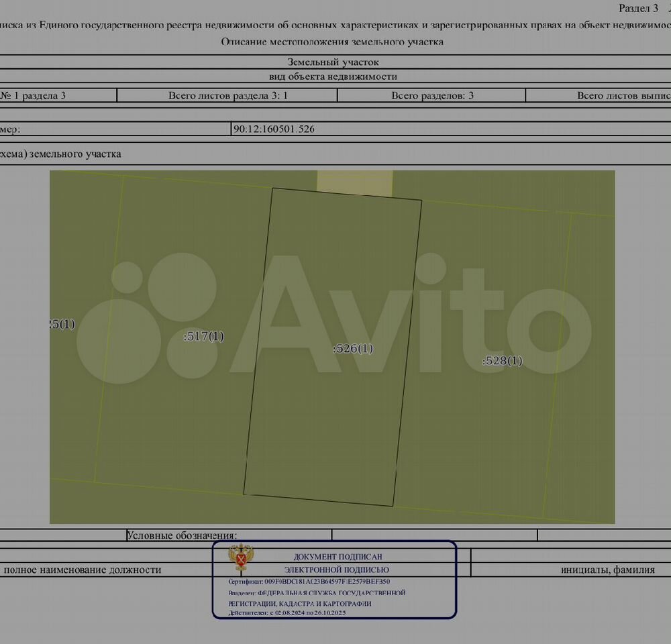Click the 'Всего листов выписки' cell
The height and width of the screenshot is (644, 671).
[x=599, y=95]
